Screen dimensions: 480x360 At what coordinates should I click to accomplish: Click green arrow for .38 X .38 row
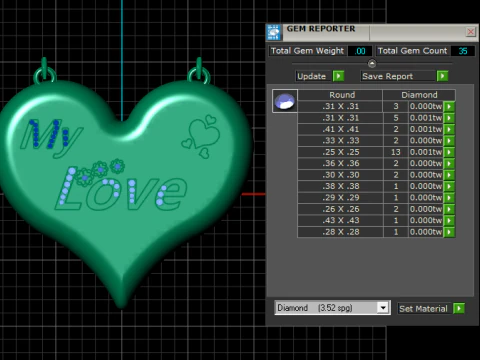[449, 186]
